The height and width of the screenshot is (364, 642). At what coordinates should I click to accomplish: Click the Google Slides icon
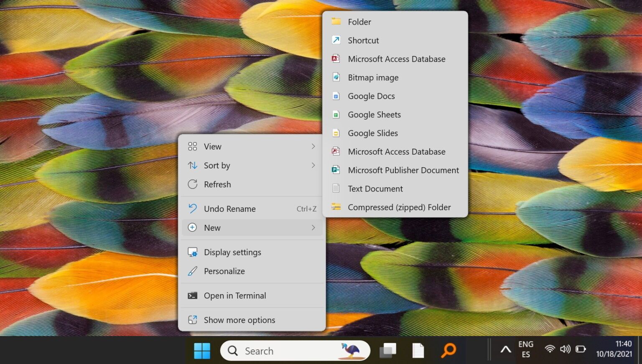tap(336, 133)
